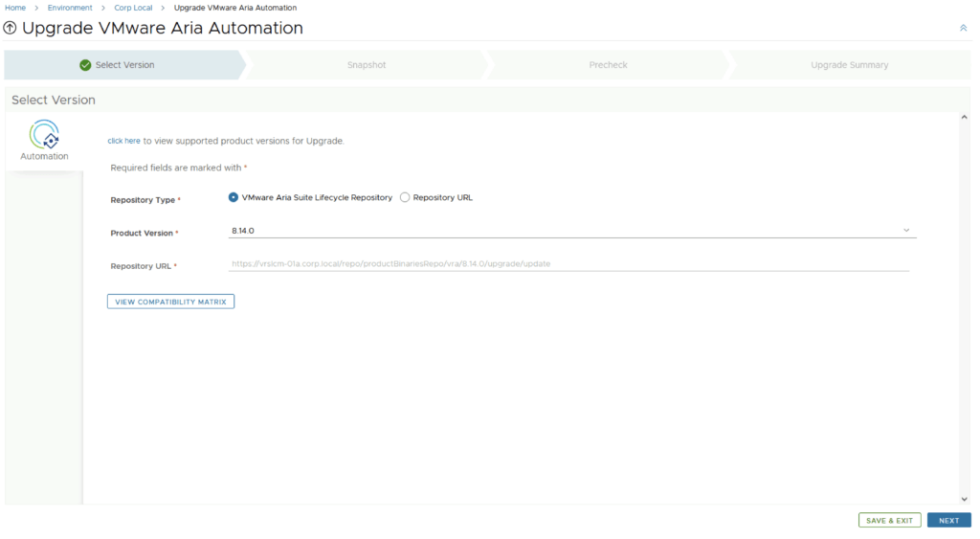Screen dimensions: 980x539
Task: Click the Next button
Action: point(948,520)
